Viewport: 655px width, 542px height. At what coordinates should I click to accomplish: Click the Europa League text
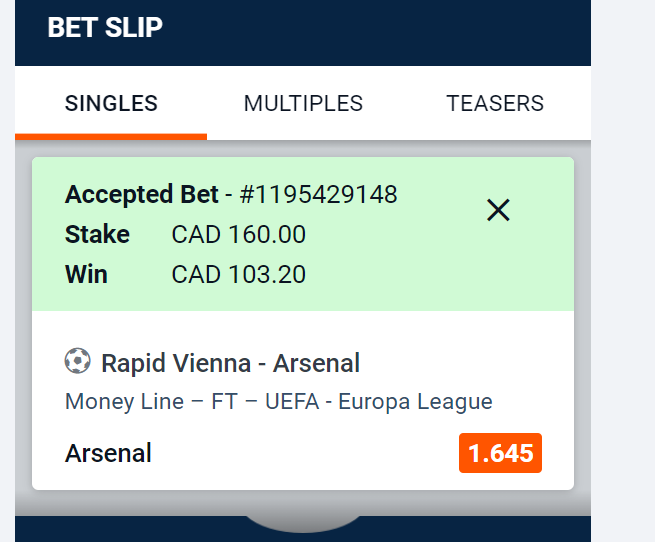click(415, 402)
